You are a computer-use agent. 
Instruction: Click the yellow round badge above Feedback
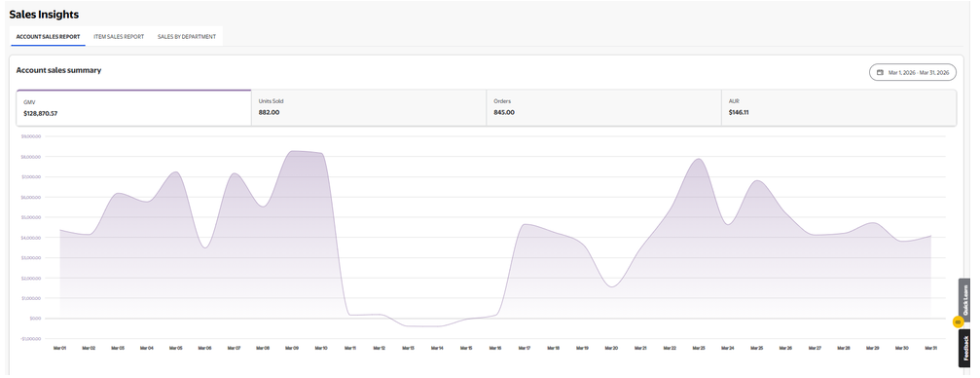click(x=959, y=322)
